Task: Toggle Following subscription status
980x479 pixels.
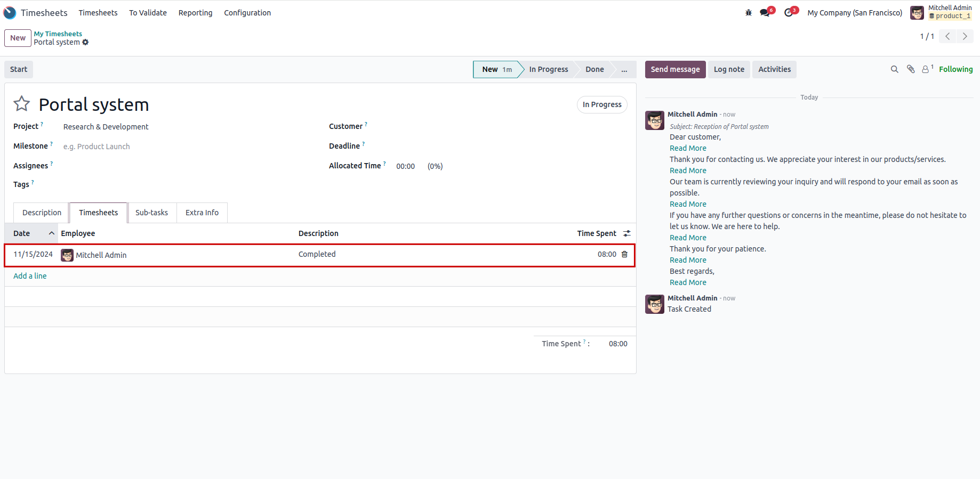Action: (955, 69)
